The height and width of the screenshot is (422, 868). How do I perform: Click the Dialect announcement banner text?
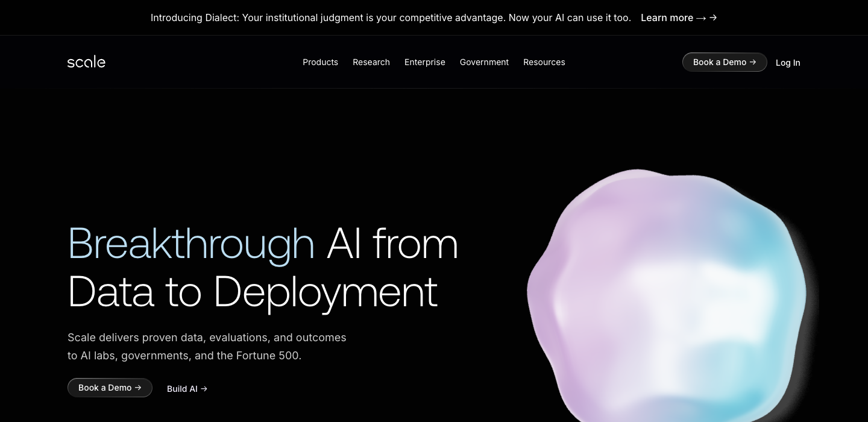391,17
